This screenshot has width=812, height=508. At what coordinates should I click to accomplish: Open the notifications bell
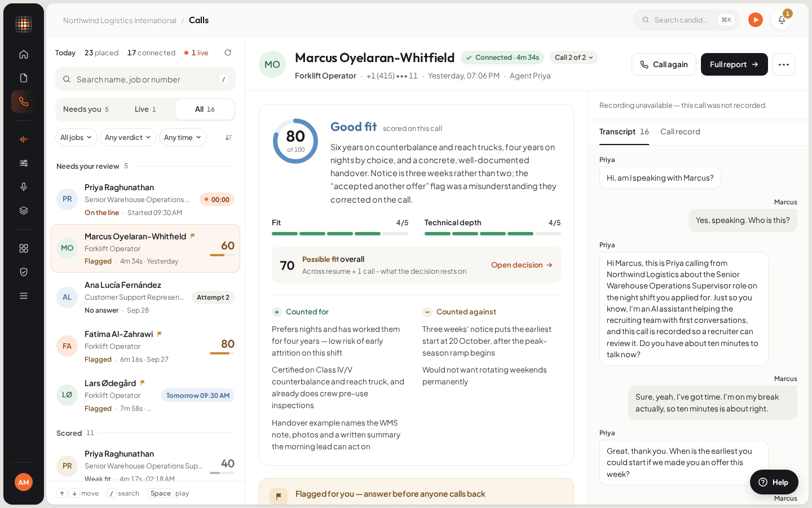(782, 20)
